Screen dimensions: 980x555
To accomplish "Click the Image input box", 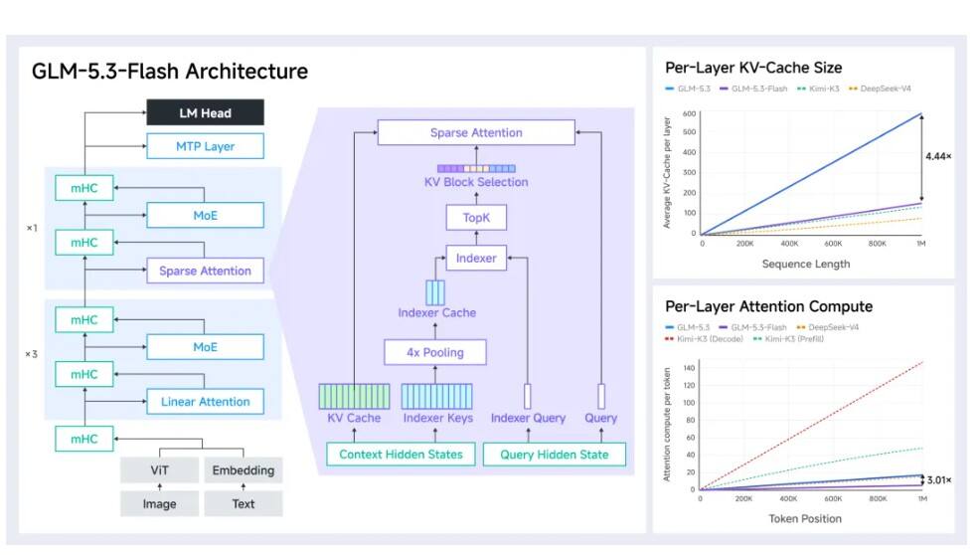I will coord(159,503).
